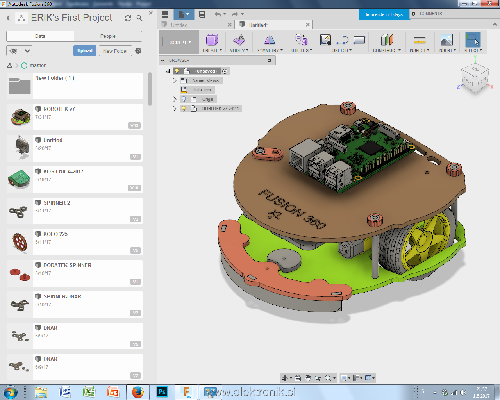Viewport: 500px width, 400px height.
Task: Open the red gear design thumbnail
Action: [19, 242]
